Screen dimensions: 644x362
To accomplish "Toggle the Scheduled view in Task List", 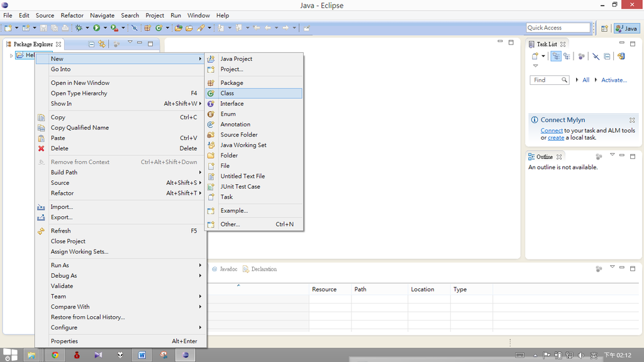I will (567, 57).
